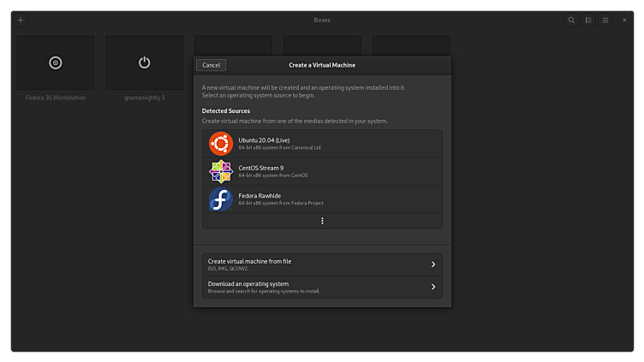644x362 pixels.
Task: Click the Fedora 35 Workstation name label
Action: pyautogui.click(x=56, y=98)
